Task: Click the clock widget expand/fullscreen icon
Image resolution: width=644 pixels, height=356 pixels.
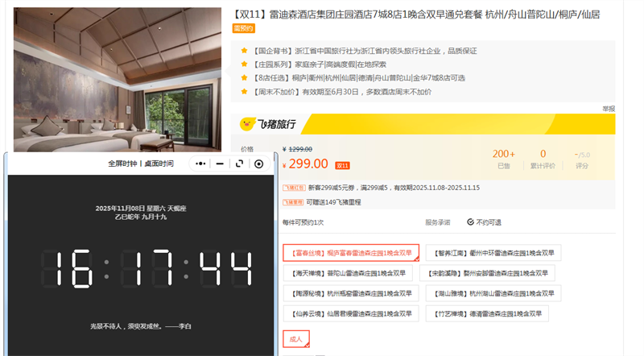Action: pyautogui.click(x=239, y=164)
